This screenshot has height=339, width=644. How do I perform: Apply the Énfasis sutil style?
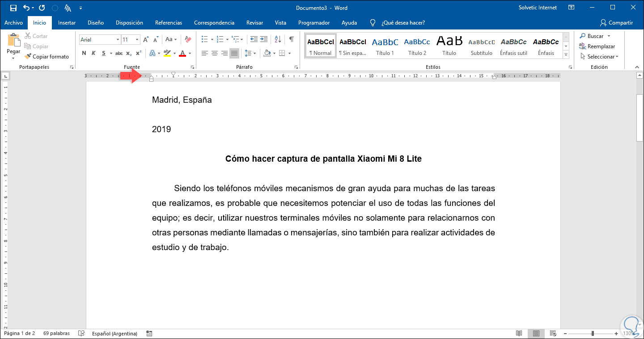(x=514, y=46)
